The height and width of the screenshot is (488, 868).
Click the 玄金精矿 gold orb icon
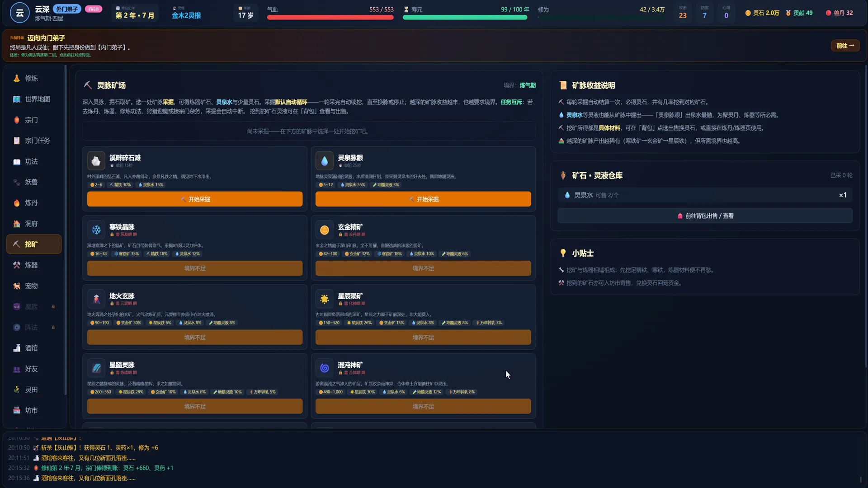[x=324, y=230]
